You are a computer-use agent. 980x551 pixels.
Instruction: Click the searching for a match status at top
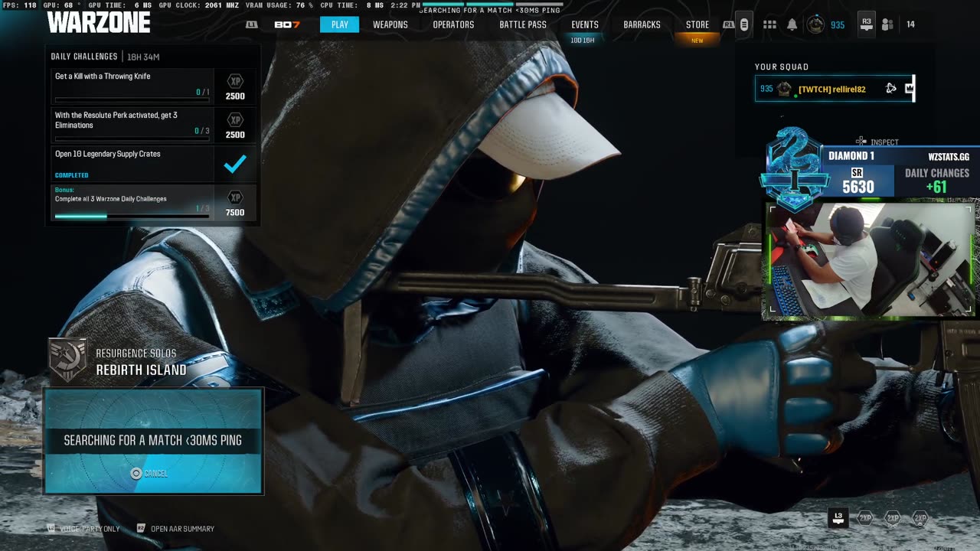[490, 11]
